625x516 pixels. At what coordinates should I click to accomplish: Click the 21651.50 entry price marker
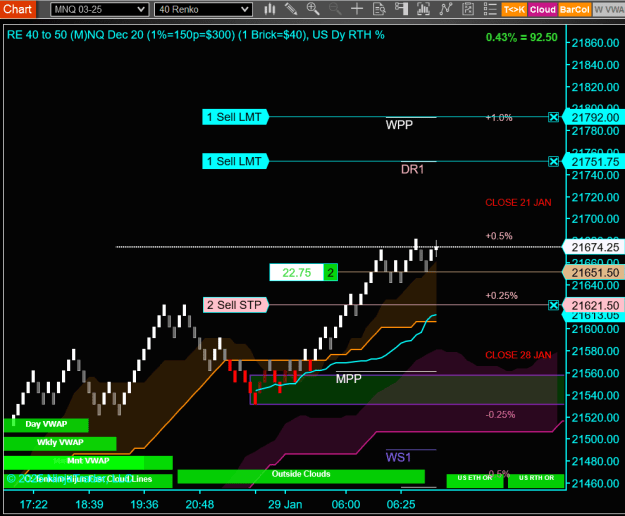click(595, 273)
